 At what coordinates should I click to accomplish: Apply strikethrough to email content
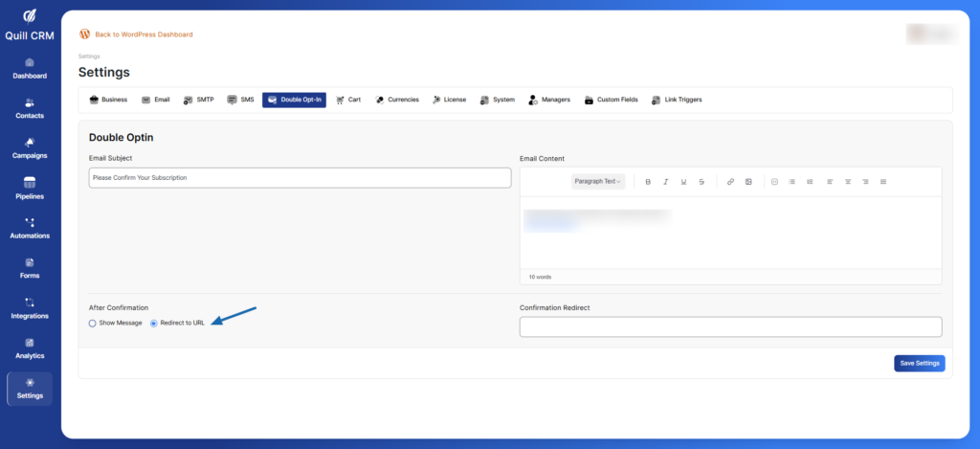coord(702,181)
